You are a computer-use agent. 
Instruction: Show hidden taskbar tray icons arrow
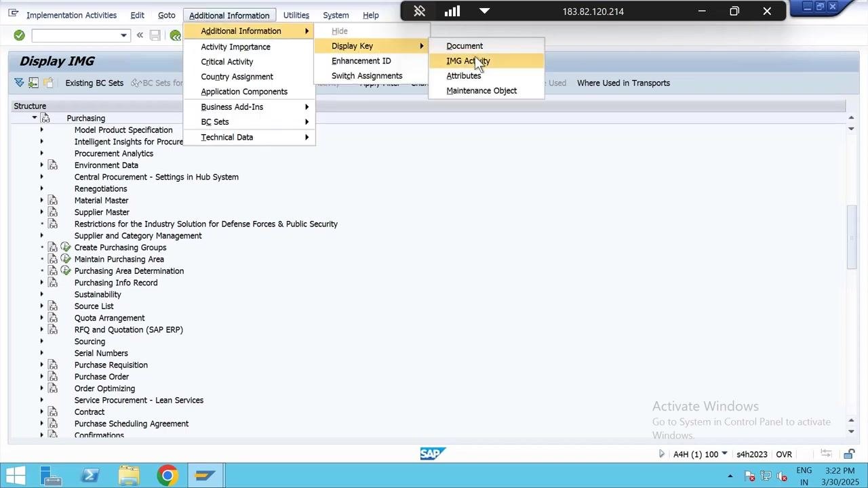730,476
